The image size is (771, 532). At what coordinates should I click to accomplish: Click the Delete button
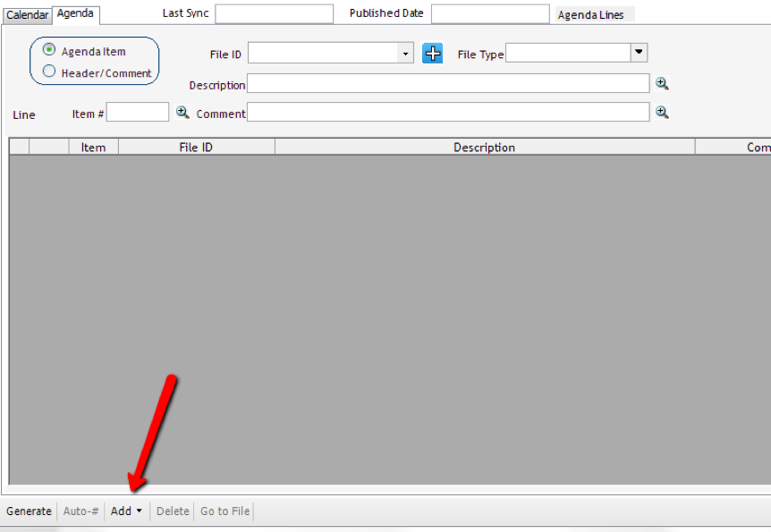172,511
